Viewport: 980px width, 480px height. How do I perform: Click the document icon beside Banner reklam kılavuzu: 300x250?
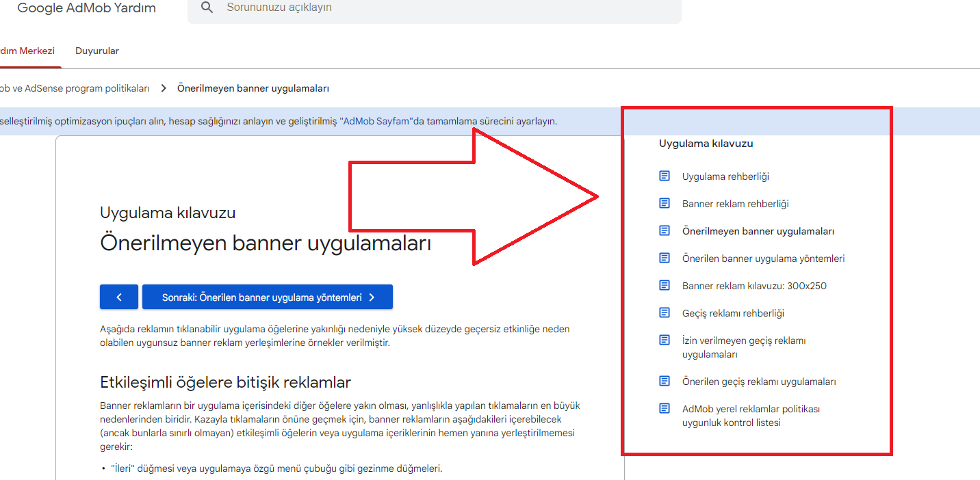click(x=664, y=285)
